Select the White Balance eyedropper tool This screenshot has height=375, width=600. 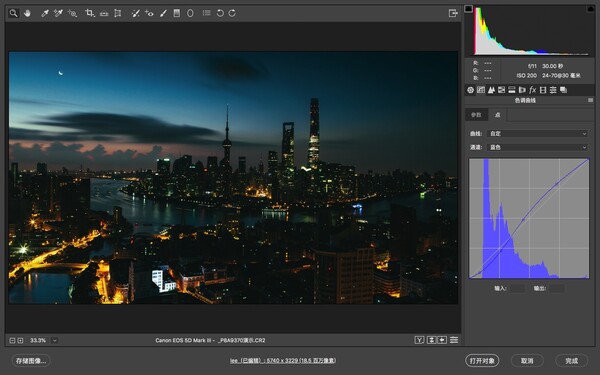pos(45,13)
